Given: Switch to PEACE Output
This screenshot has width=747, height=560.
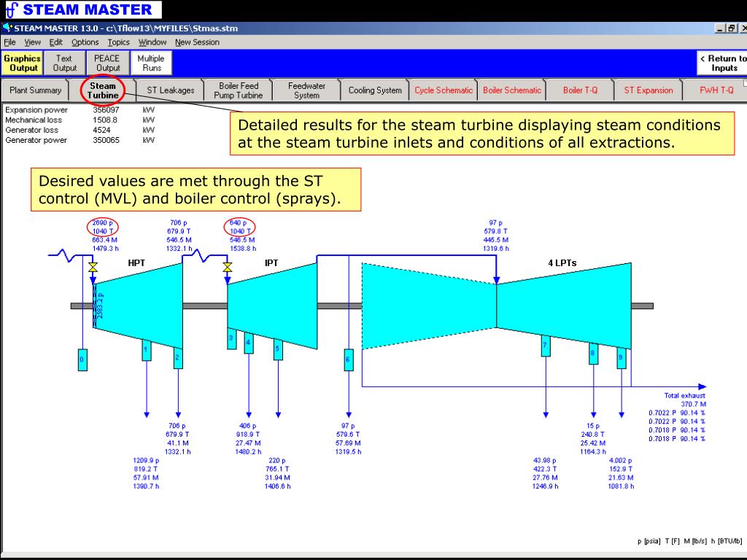Looking at the screenshot, I should coord(108,63).
